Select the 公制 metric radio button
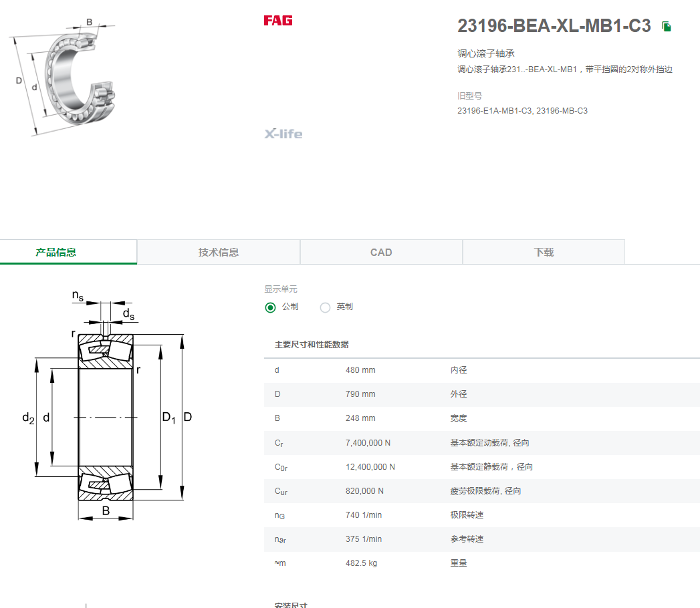The width and height of the screenshot is (700, 608). click(x=270, y=307)
